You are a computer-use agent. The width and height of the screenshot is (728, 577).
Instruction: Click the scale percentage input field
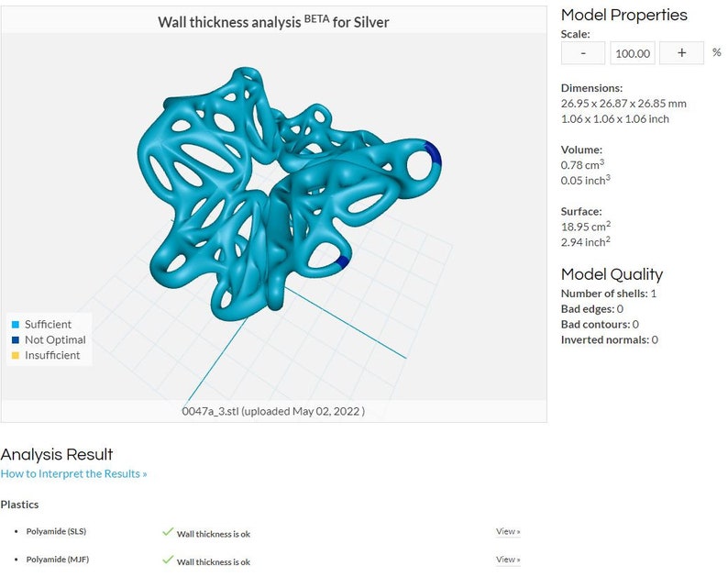(x=633, y=53)
